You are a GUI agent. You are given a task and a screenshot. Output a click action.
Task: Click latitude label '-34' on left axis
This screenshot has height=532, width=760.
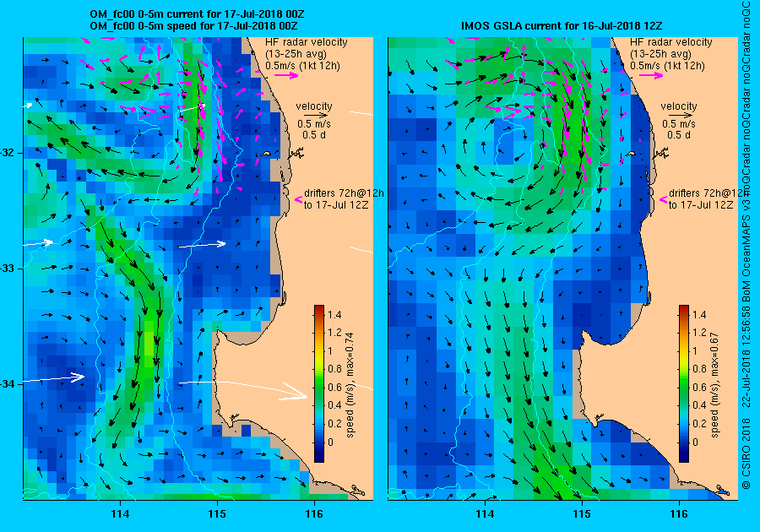click(x=8, y=384)
